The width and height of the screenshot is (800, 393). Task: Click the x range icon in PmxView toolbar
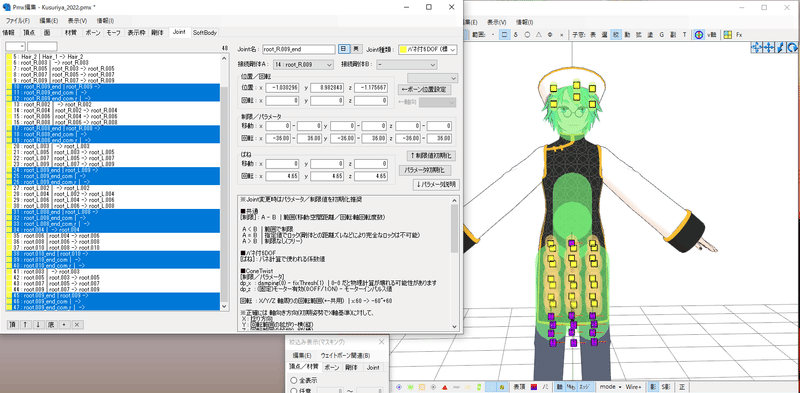[562, 35]
